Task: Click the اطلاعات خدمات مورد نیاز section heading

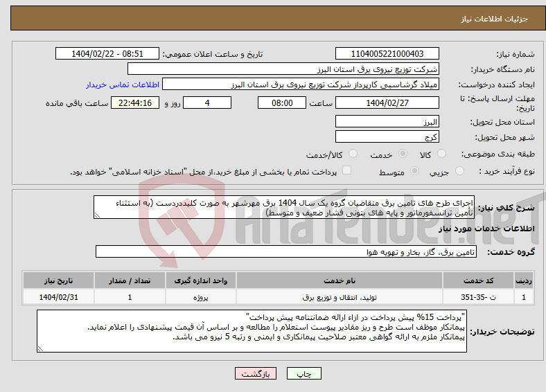Action: (486, 229)
